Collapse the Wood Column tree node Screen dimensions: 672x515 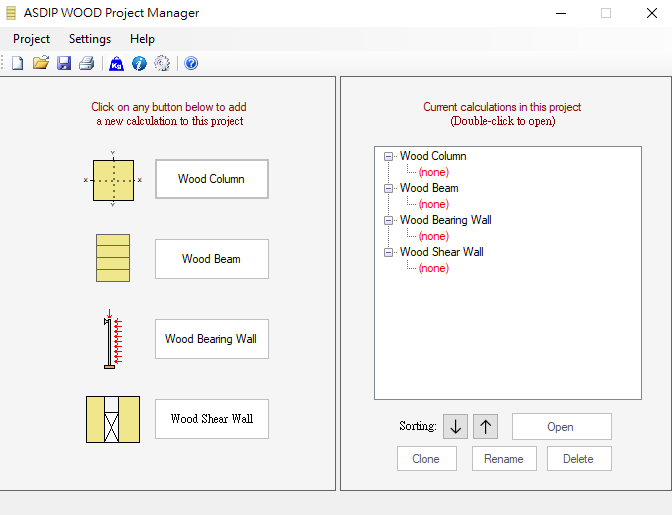(x=388, y=156)
